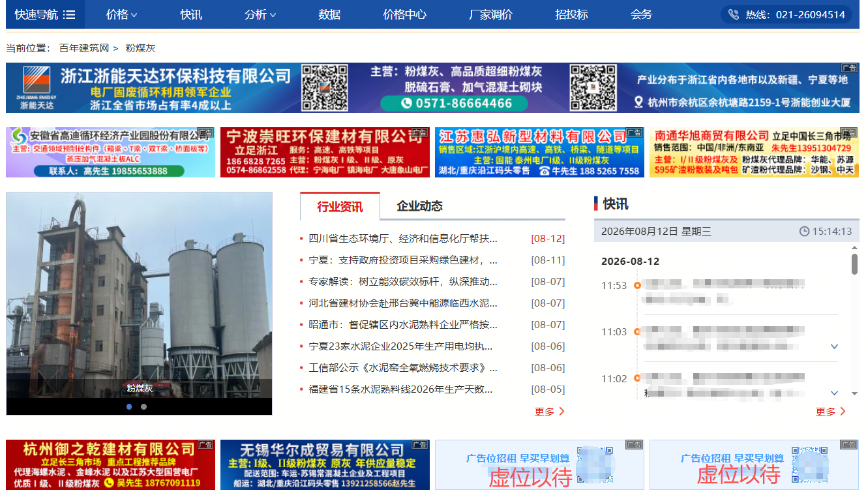The width and height of the screenshot is (868, 501).
Task: Open the 四川省生态环境厅 news article
Action: pos(403,239)
